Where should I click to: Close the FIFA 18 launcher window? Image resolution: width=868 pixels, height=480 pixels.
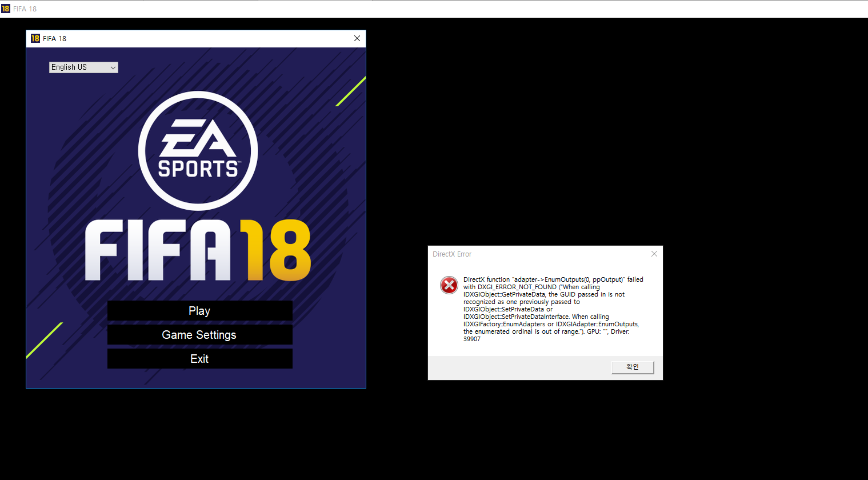(x=357, y=38)
